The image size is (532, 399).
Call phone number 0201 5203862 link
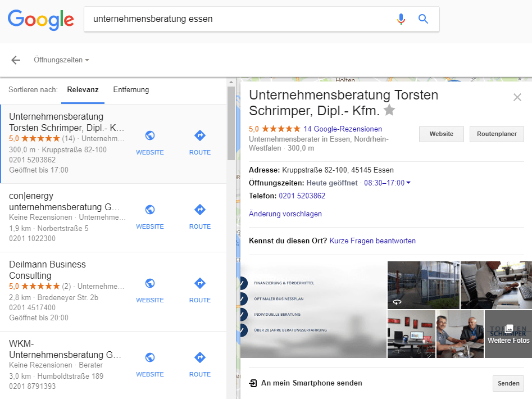[302, 196]
